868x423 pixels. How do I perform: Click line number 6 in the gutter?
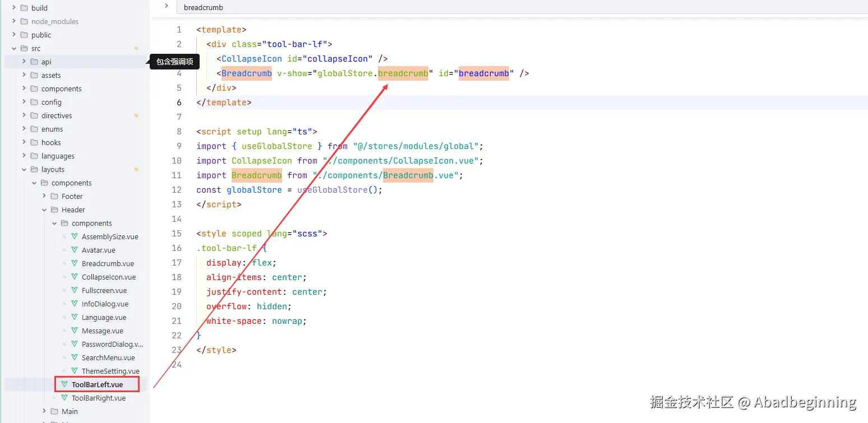pyautogui.click(x=179, y=103)
